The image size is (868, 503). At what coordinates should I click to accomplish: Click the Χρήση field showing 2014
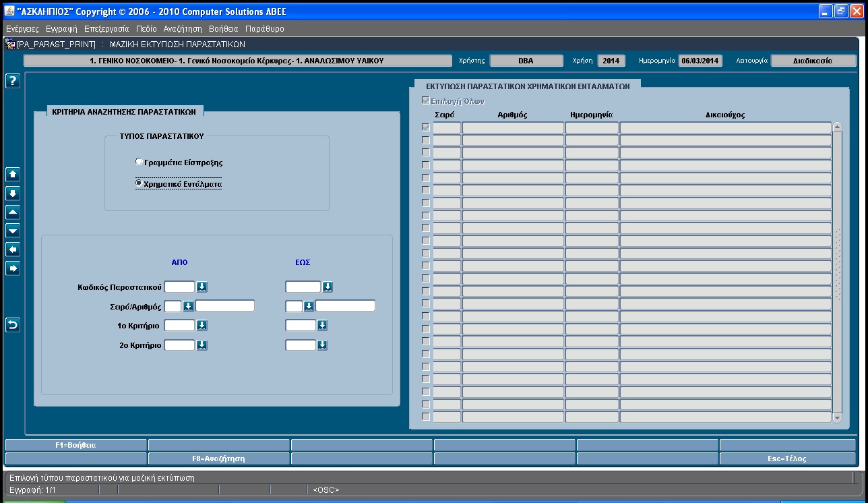tap(611, 61)
